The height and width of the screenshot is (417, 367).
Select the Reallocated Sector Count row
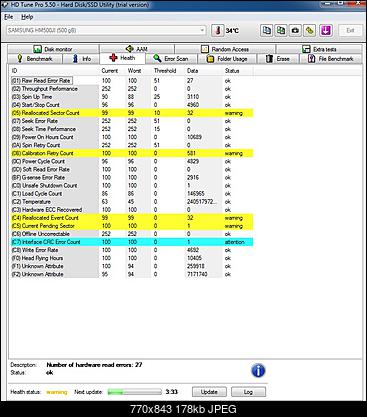pyautogui.click(x=132, y=113)
